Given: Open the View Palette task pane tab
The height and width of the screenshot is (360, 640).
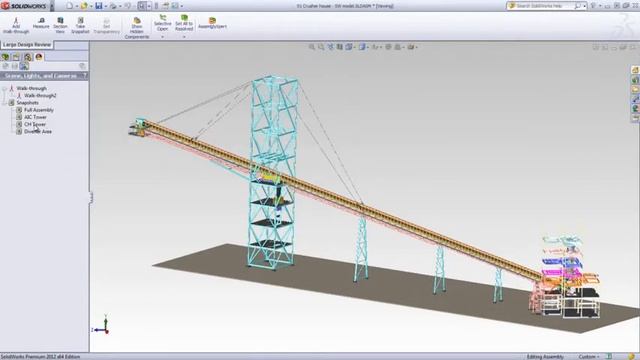Looking at the screenshot, I should (635, 99).
